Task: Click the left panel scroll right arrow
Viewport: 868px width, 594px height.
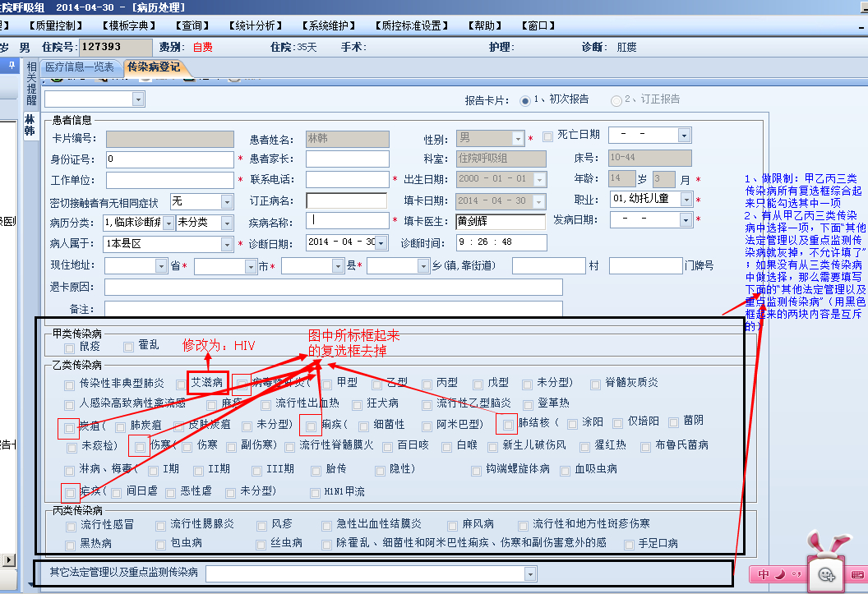Action: [9, 559]
